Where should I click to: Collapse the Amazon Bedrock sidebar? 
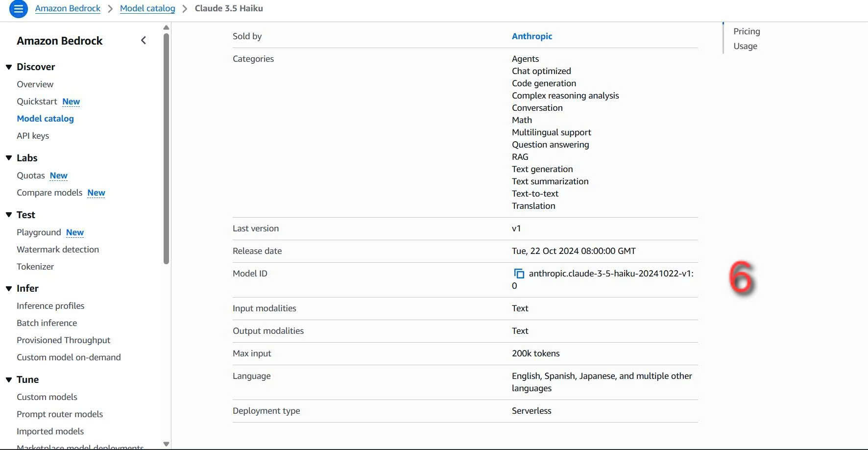[144, 41]
